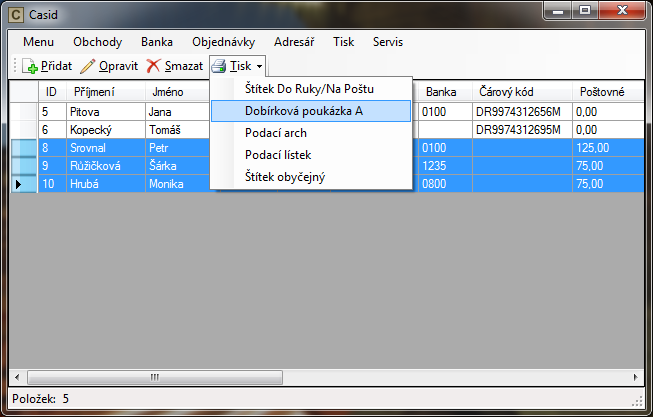Choose Štítek Do Ruky/Na Poštu
Viewport: 653px width, 417px height.
[x=311, y=89]
